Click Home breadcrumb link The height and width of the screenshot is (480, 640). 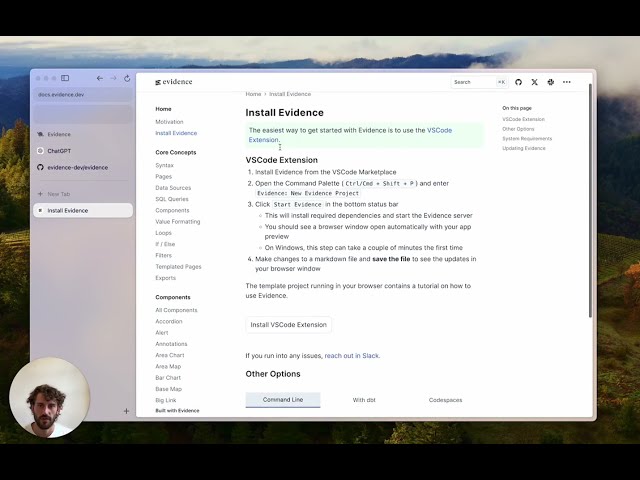pyautogui.click(x=253, y=94)
